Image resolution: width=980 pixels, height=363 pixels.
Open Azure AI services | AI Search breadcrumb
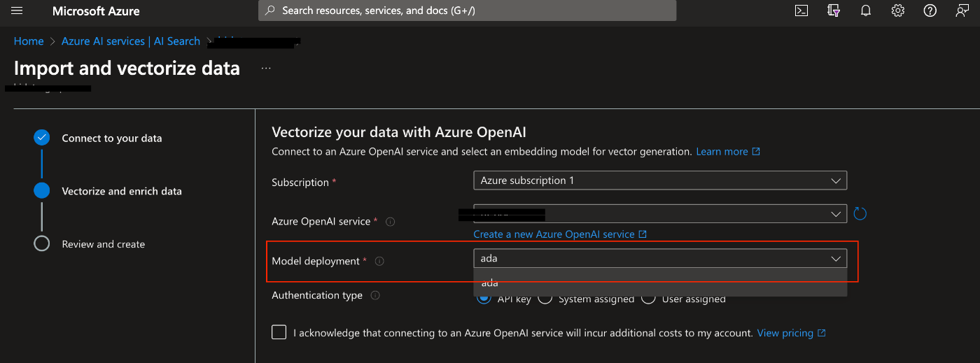131,41
